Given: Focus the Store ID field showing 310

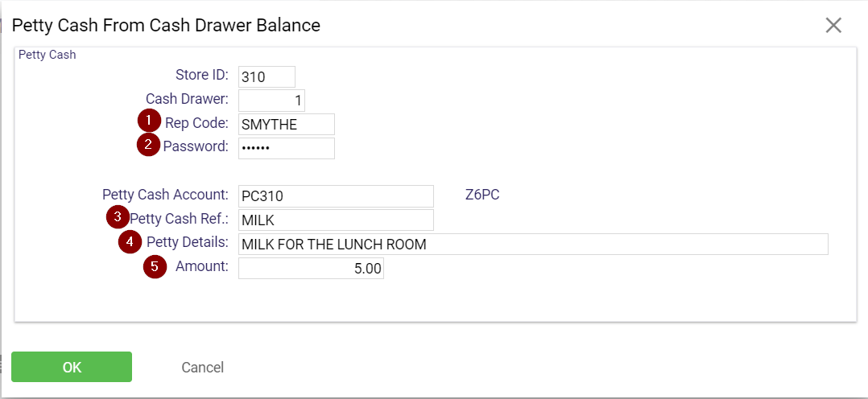Looking at the screenshot, I should pos(267,77).
